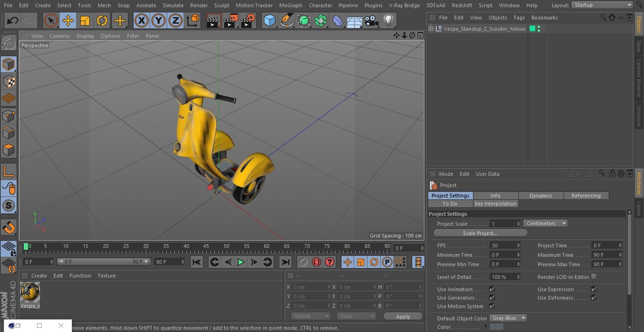Click the Undo arrow icon

[x=13, y=21]
